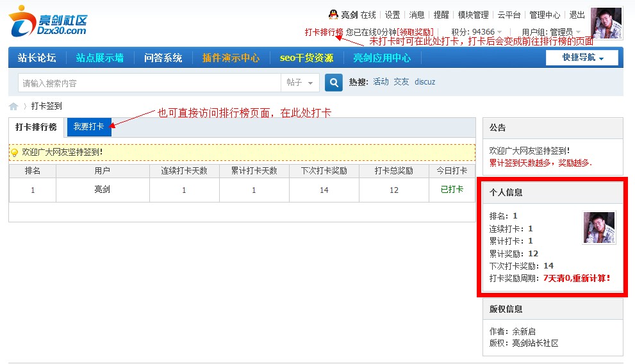Screen dimensions: 635x364
Task: Click 今日打卡 column header
Action: tap(452, 171)
